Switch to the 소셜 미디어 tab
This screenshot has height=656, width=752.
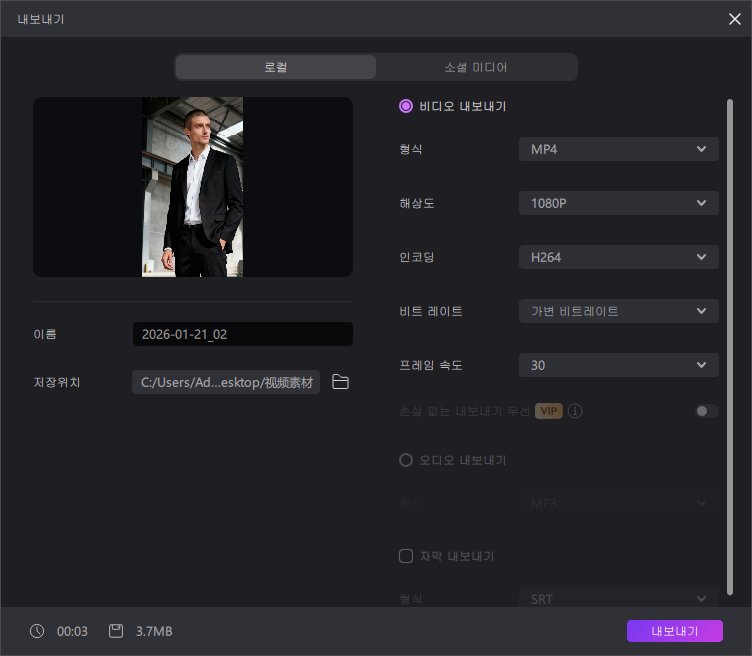(476, 67)
